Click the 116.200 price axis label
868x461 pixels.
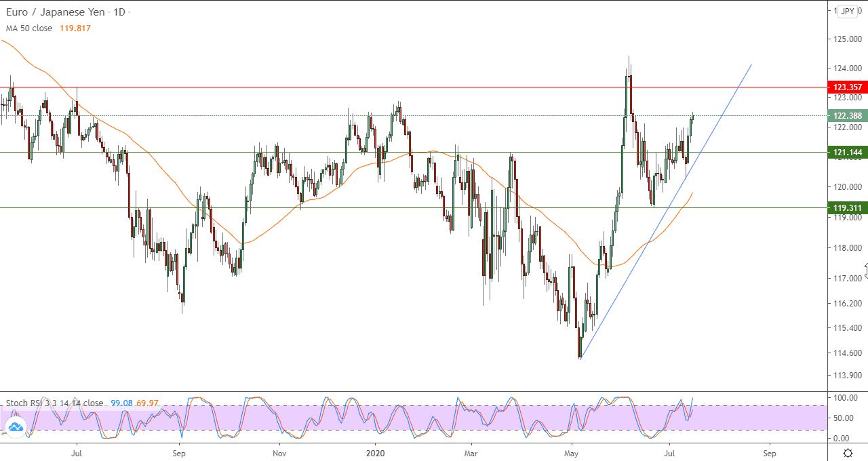[848, 303]
